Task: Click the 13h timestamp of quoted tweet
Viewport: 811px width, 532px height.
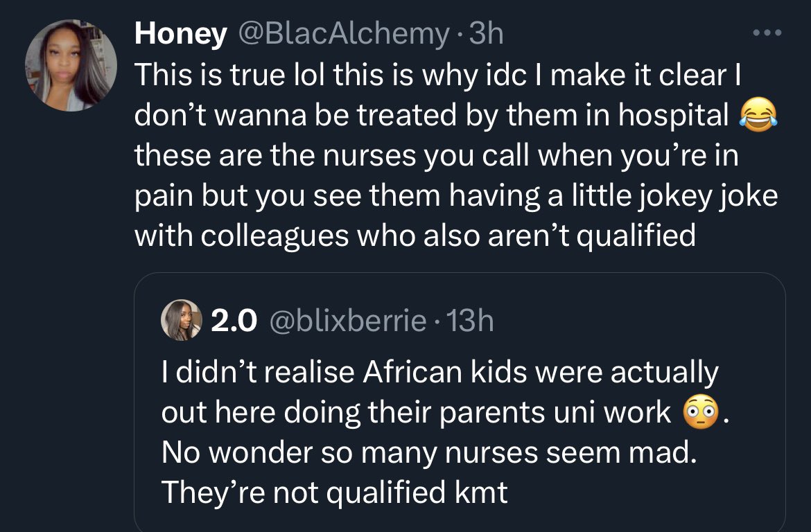Action: [x=471, y=320]
